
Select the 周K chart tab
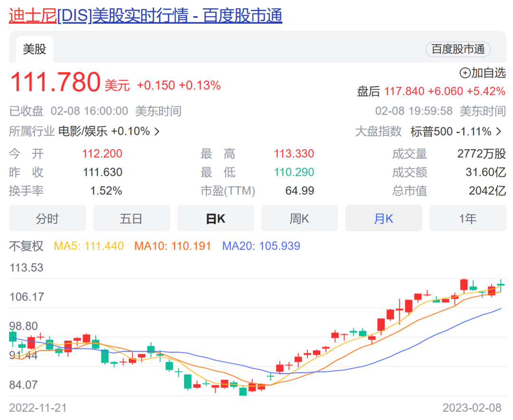tap(299, 219)
